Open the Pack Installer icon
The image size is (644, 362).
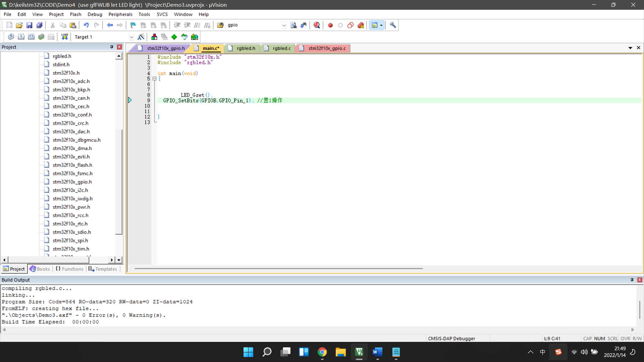(x=195, y=37)
